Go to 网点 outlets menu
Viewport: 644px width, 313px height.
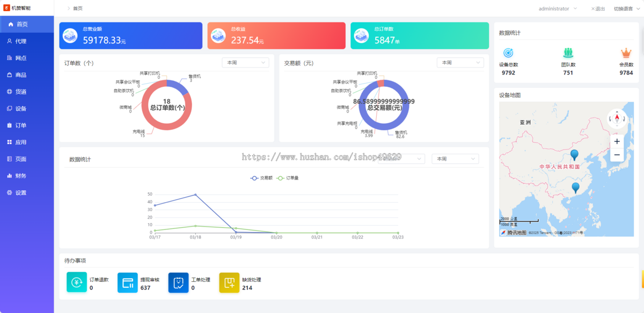click(x=27, y=58)
